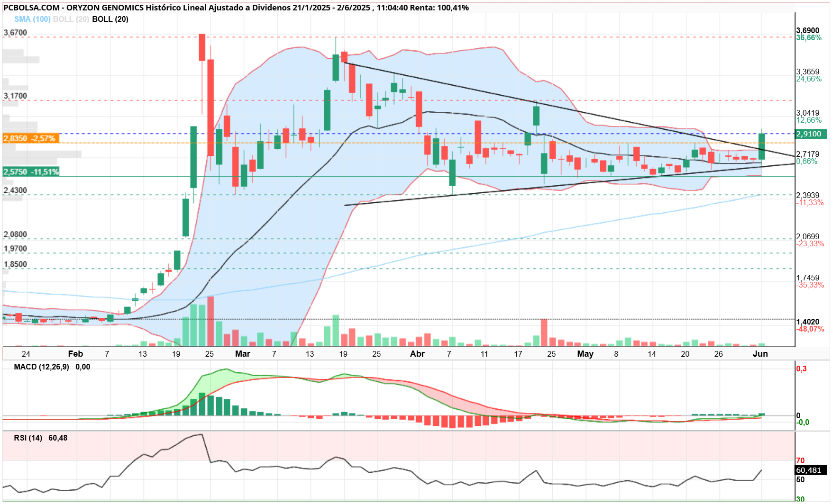Click the Mar month label on time axis

point(243,354)
